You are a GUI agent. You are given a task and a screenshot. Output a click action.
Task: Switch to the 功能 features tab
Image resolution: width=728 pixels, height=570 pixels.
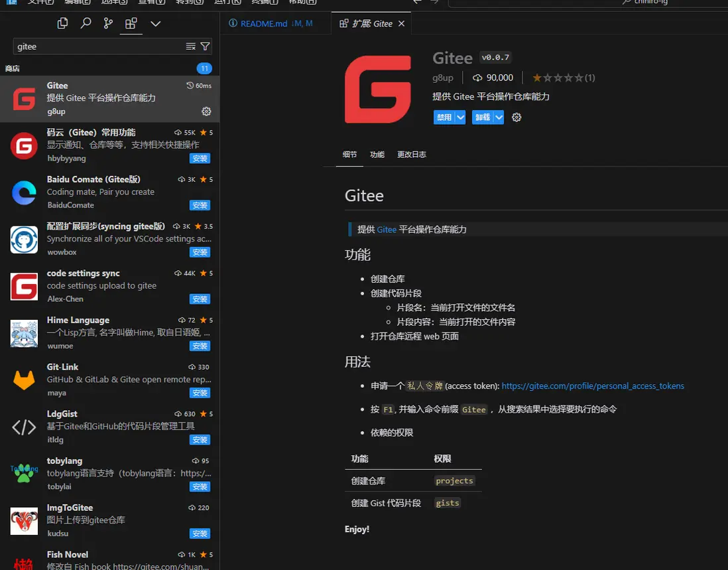pos(377,155)
